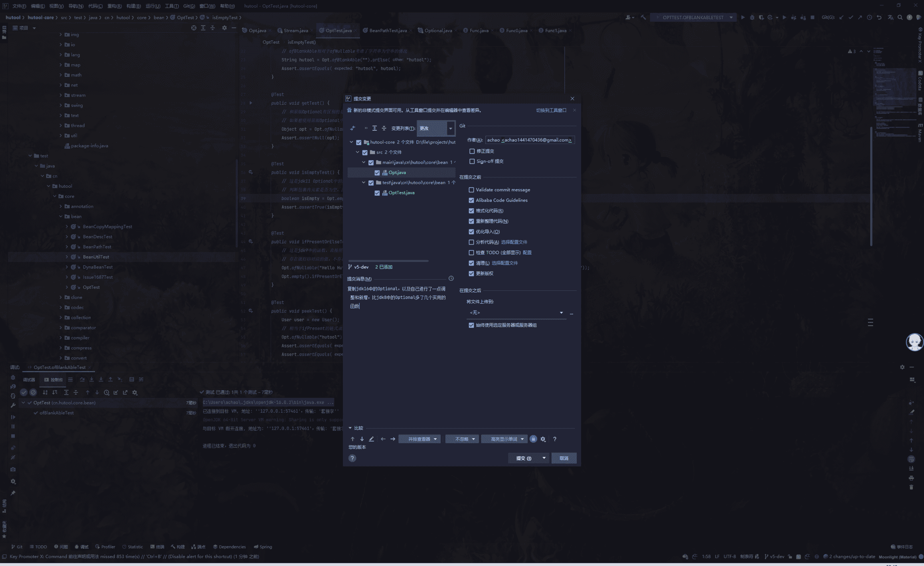Enable the Validate commit message checkbox
Viewport: 924px width, 566px height.
click(471, 190)
